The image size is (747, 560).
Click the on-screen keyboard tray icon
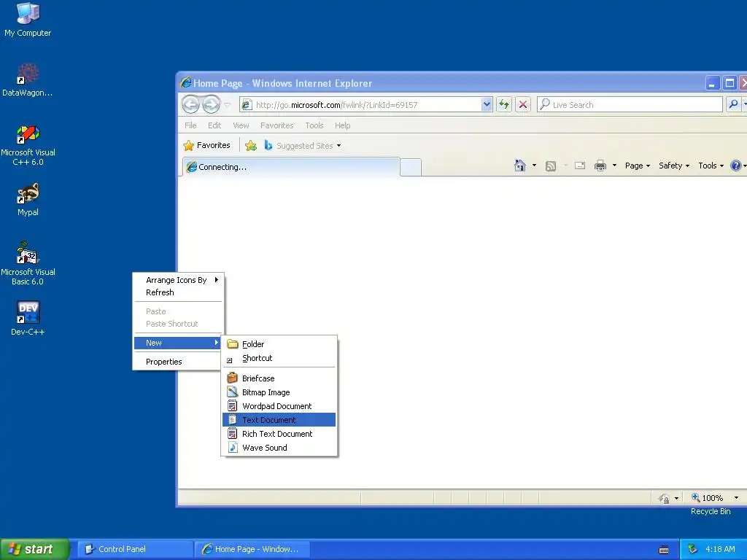[664, 550]
